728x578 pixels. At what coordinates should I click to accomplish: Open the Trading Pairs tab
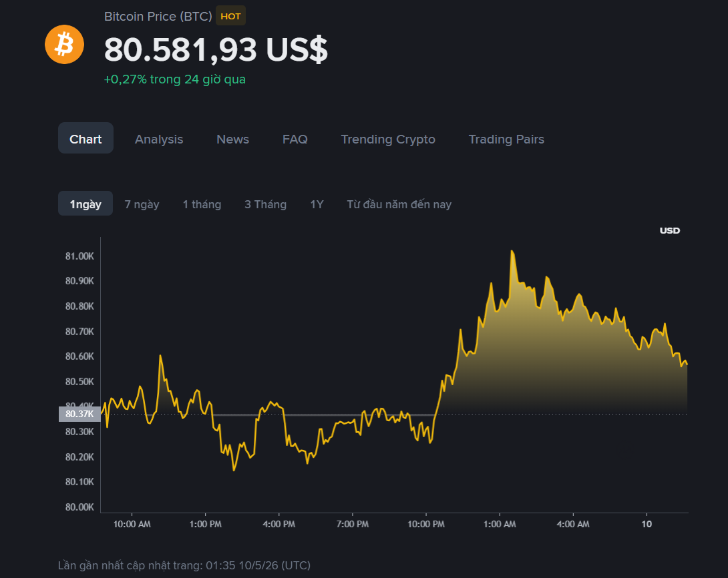click(506, 139)
